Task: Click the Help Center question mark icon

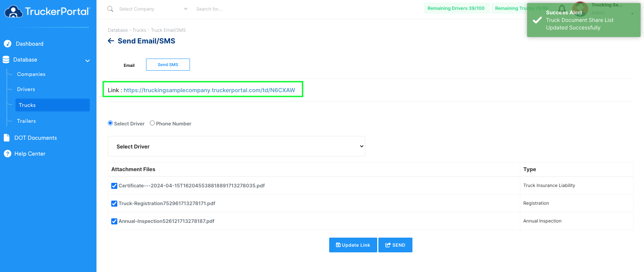Action: pos(8,154)
